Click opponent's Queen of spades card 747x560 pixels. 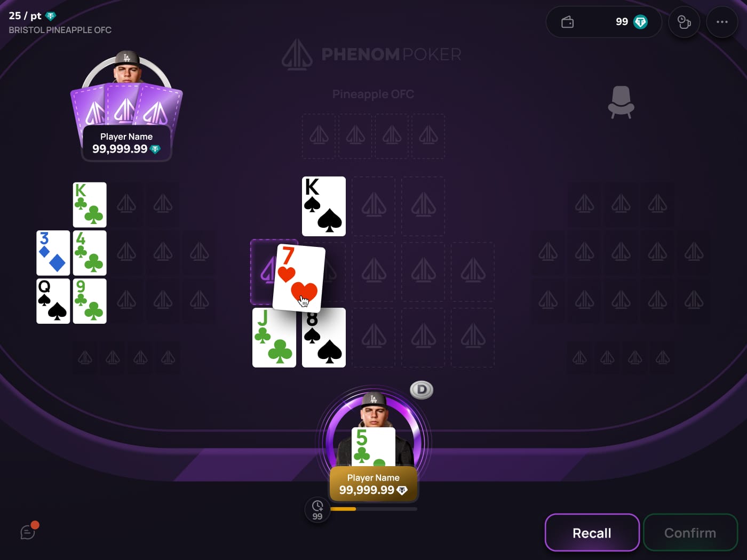click(53, 301)
